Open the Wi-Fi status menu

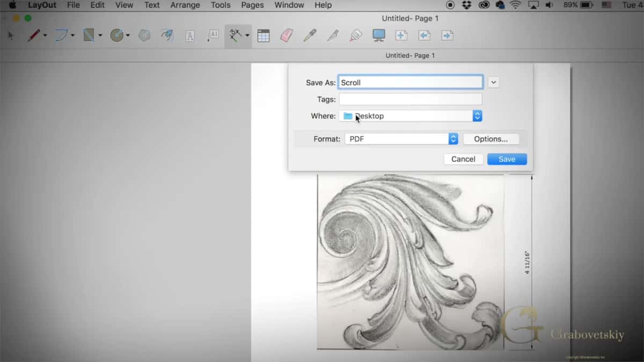tap(516, 5)
